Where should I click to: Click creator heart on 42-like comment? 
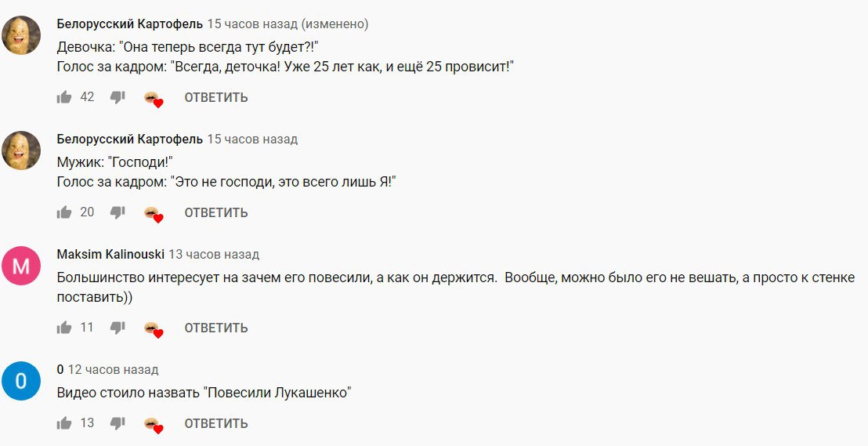(154, 99)
